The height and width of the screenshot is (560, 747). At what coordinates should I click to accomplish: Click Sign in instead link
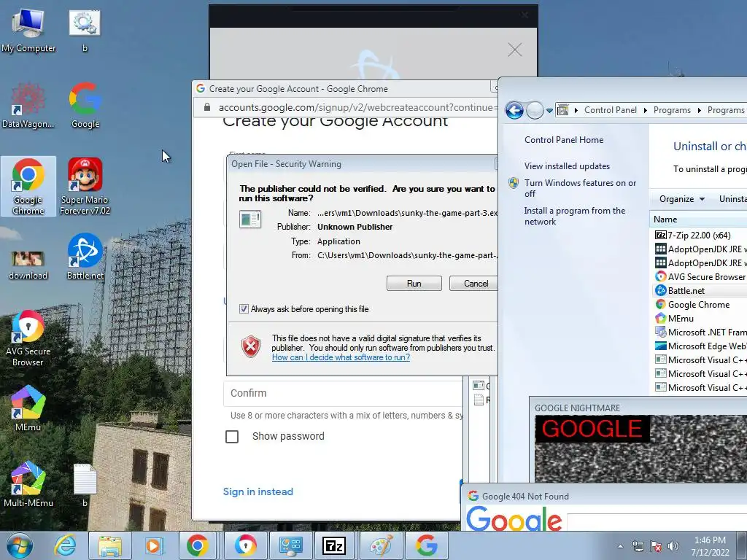click(x=258, y=491)
